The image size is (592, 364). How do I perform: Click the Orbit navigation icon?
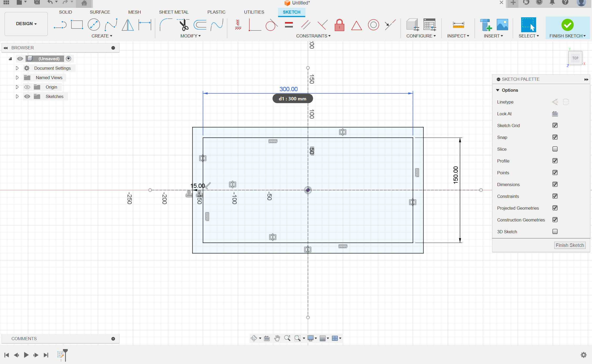pos(254,338)
